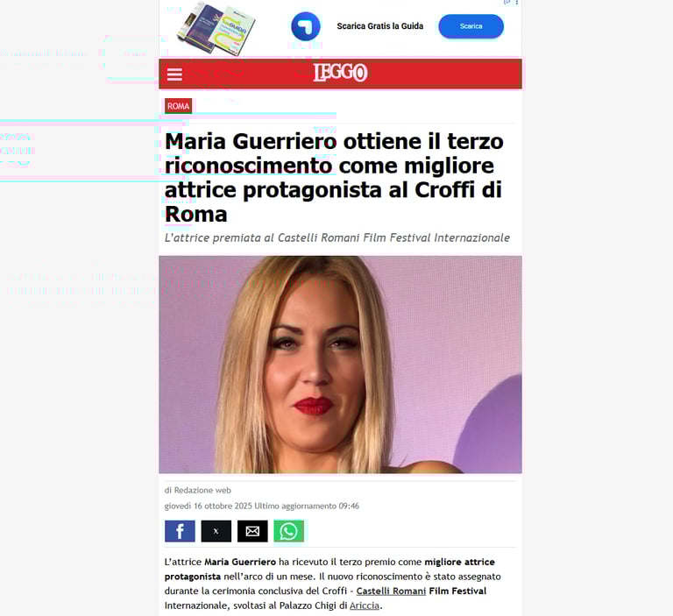Click the round blue ad logo
Screen dimensions: 673x616
pyautogui.click(x=306, y=26)
